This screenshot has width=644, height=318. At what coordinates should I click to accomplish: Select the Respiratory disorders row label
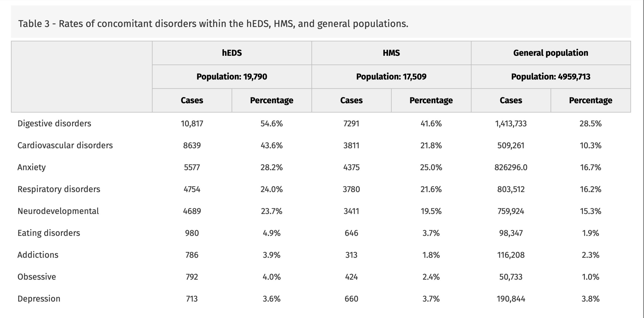tap(59, 189)
